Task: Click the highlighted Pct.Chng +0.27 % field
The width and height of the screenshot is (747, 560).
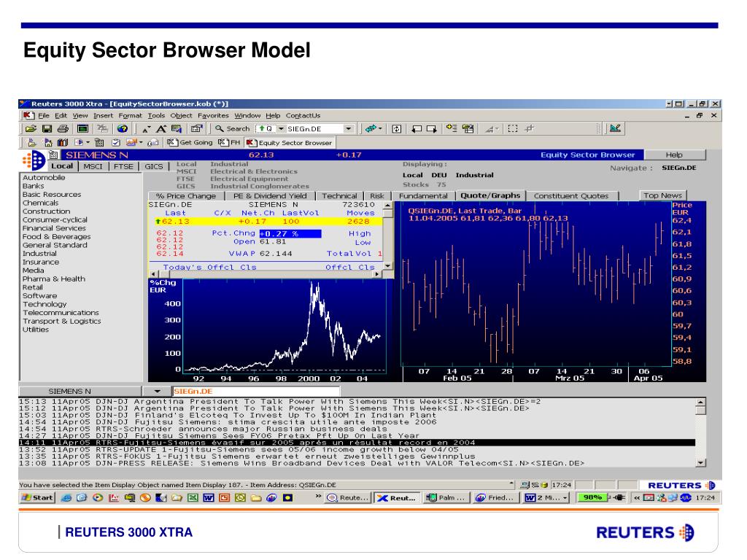Action: 290,234
